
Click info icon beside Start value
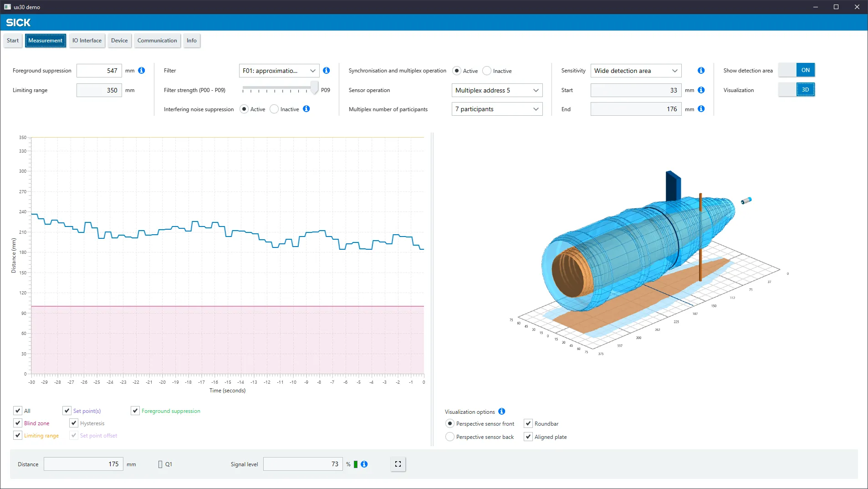point(701,90)
